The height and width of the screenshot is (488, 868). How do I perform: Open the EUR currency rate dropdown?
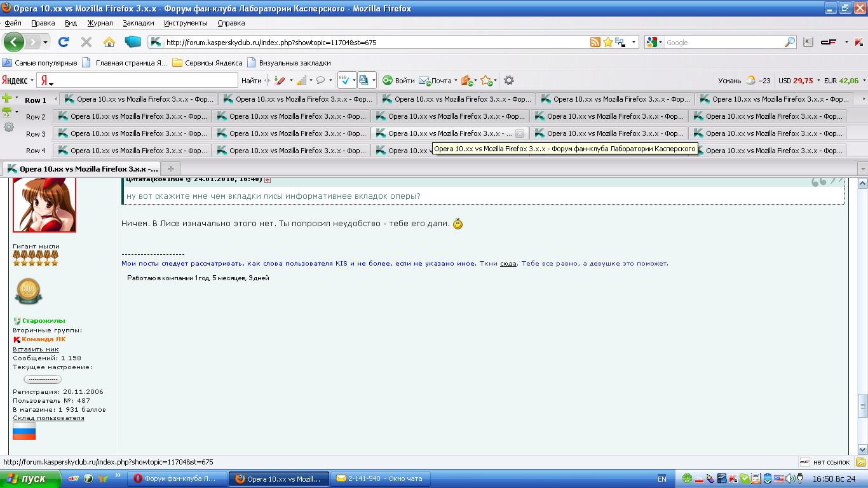point(864,81)
